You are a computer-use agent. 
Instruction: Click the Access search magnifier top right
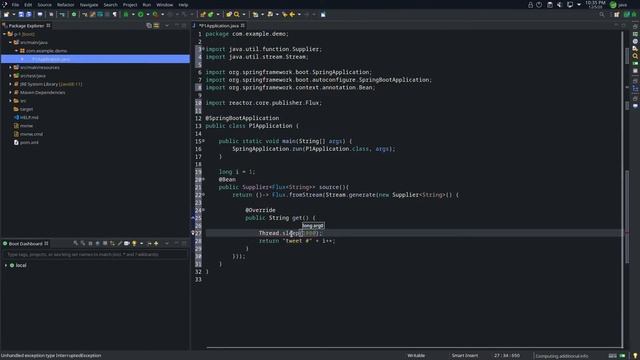pyautogui.click(x=602, y=14)
